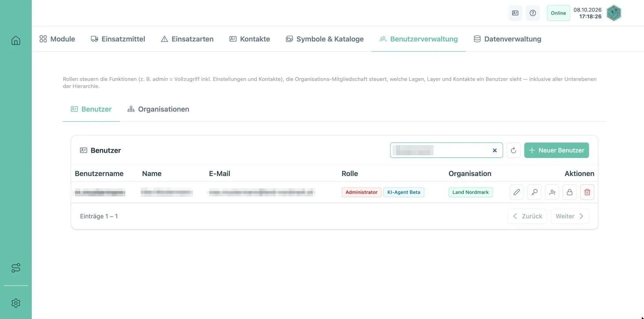Open the Symbole & Kataloge tab
The image size is (644, 319).
click(x=325, y=39)
